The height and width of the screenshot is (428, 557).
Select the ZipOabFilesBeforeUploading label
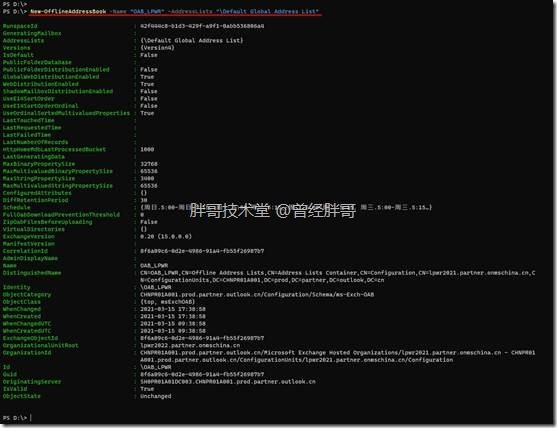coord(48,222)
